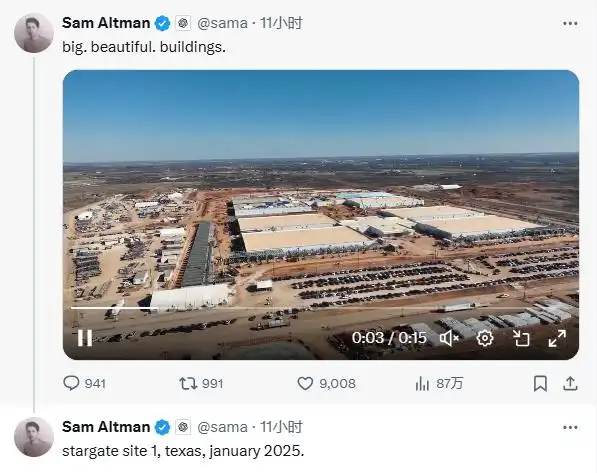Viewport: 597px width, 473px height.
Task: Repost the tweet with 991 reposts
Action: point(188,383)
